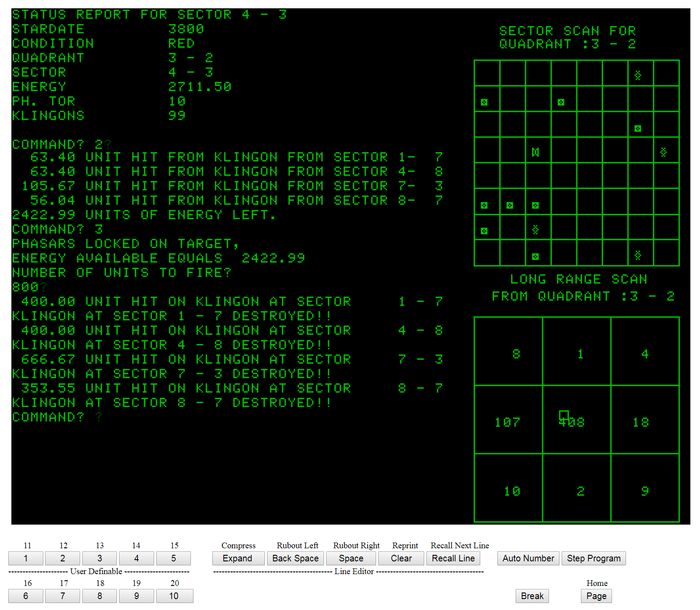The height and width of the screenshot is (610, 700).
Task: Click the long range scan cell showing 2
Action: [x=577, y=488]
